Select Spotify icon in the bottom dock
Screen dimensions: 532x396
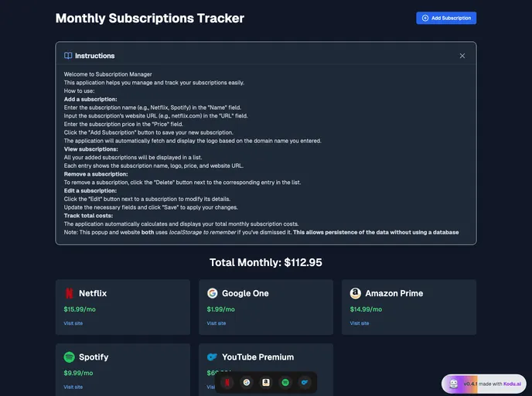[x=285, y=382]
